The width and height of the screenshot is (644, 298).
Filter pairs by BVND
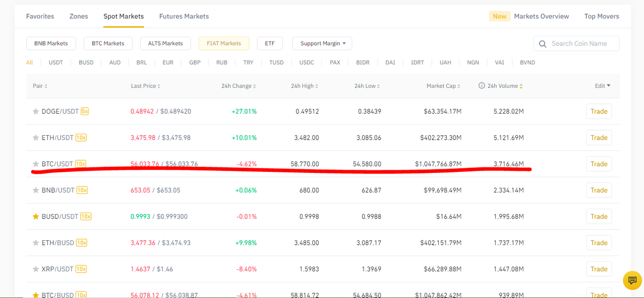528,62
